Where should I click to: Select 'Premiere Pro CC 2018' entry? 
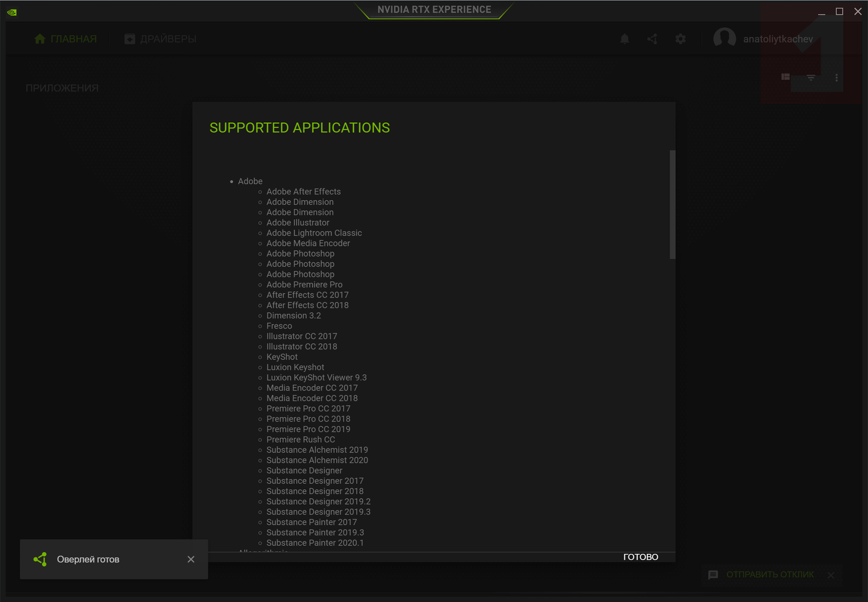pos(308,419)
